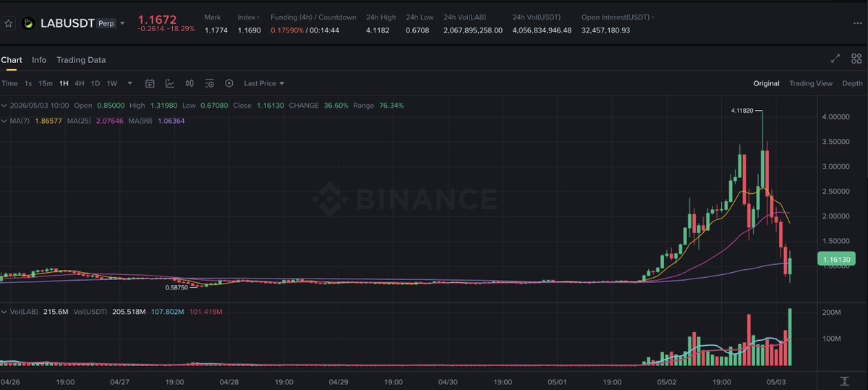Click the 24h Low value 0.6708

tap(417, 30)
